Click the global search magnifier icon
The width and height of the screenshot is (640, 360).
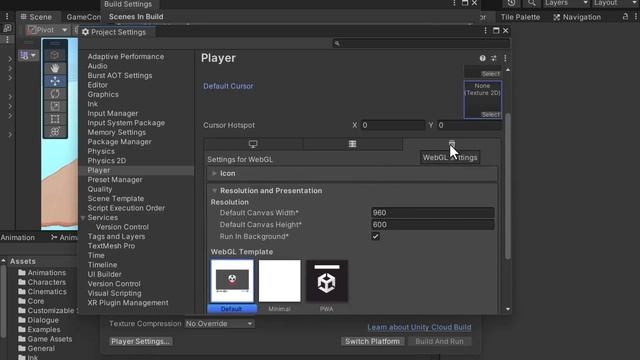(531, 3)
